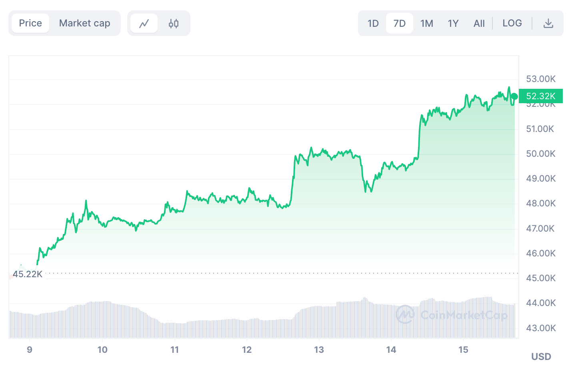The image size is (588, 380).
Task: Select the Market cap tab
Action: click(84, 23)
